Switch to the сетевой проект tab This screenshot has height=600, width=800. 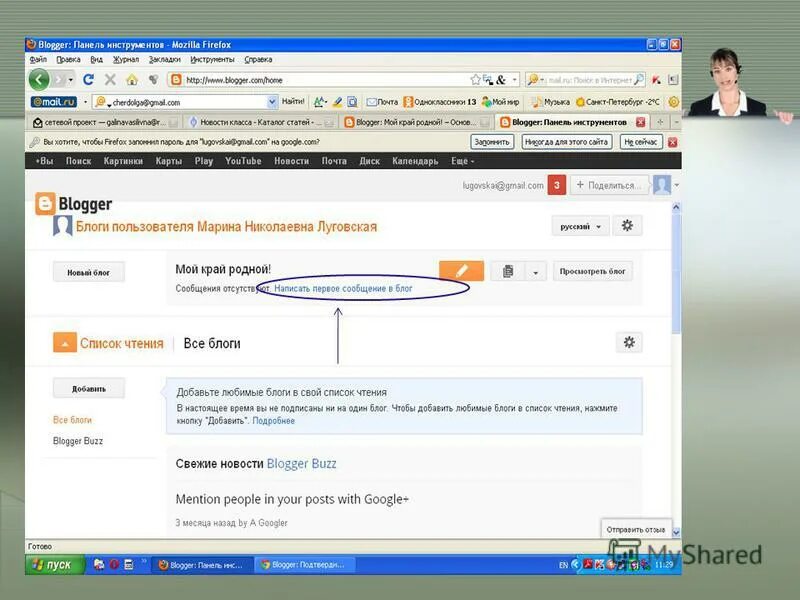click(105, 122)
